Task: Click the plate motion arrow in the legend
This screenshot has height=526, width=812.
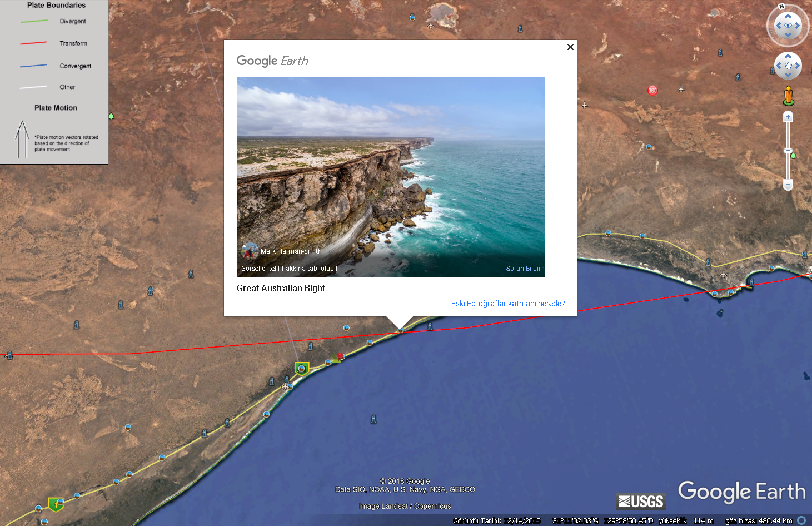Action: click(22, 139)
